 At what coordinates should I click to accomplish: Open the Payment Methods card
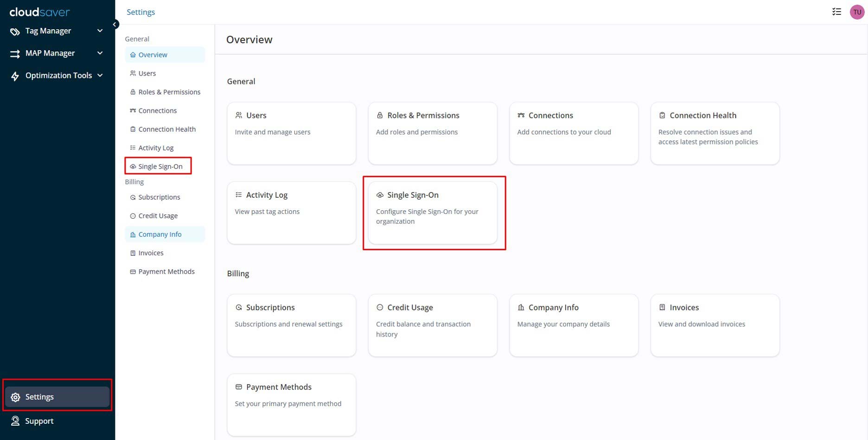291,404
